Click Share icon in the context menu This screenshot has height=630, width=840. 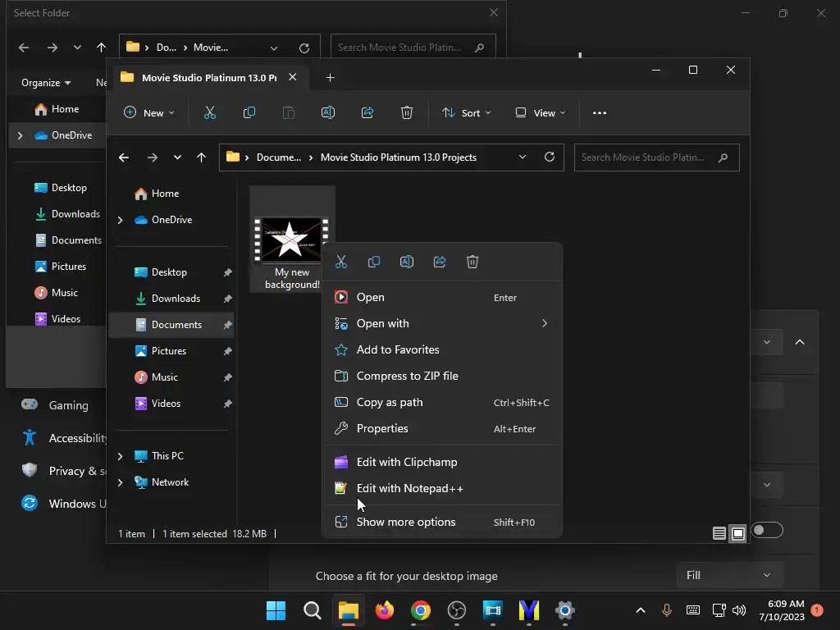(x=440, y=262)
